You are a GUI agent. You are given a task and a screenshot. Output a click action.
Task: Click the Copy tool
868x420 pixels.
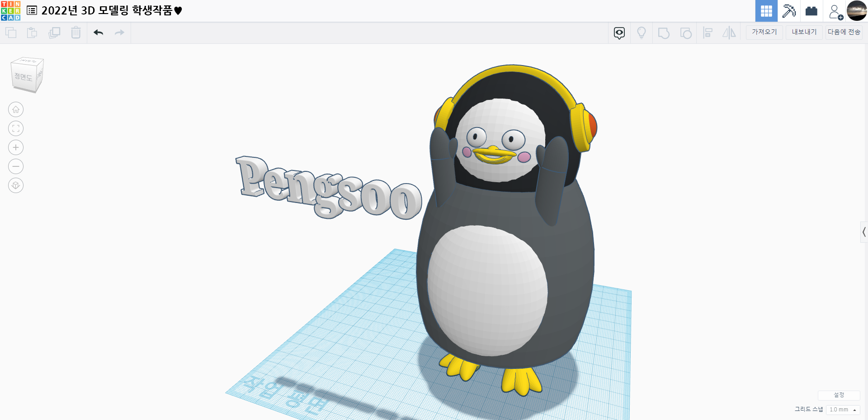click(x=11, y=33)
